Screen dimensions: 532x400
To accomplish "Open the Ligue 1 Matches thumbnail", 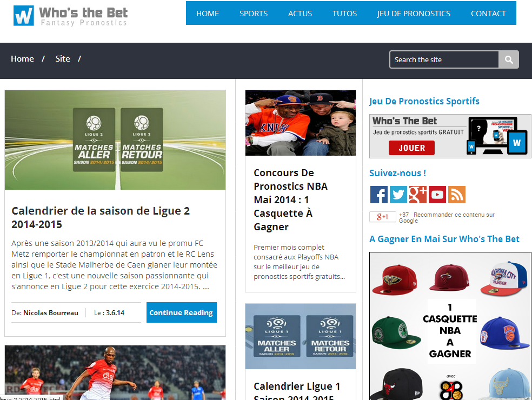I will [300, 336].
